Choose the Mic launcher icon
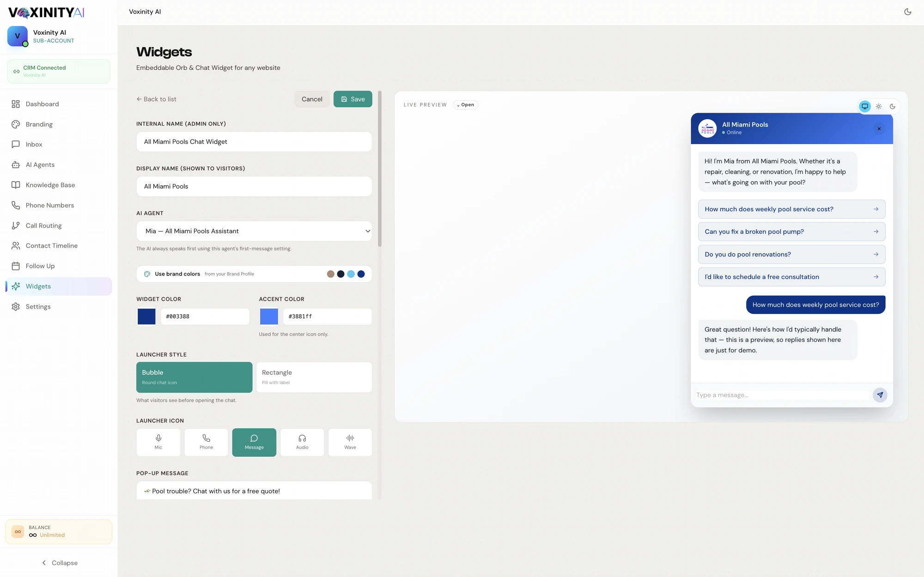924x577 pixels. tap(158, 442)
